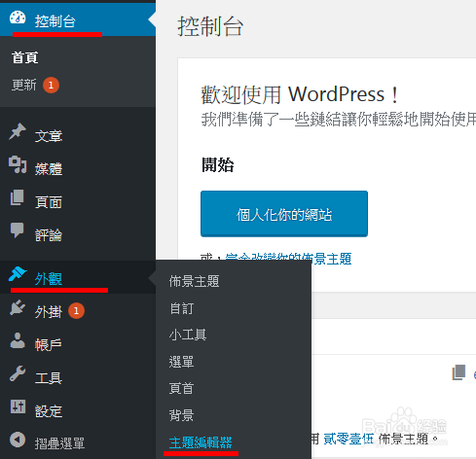This screenshot has width=476, height=459.
Task: Click the pages icon in the right content panel
Action: click(x=458, y=372)
